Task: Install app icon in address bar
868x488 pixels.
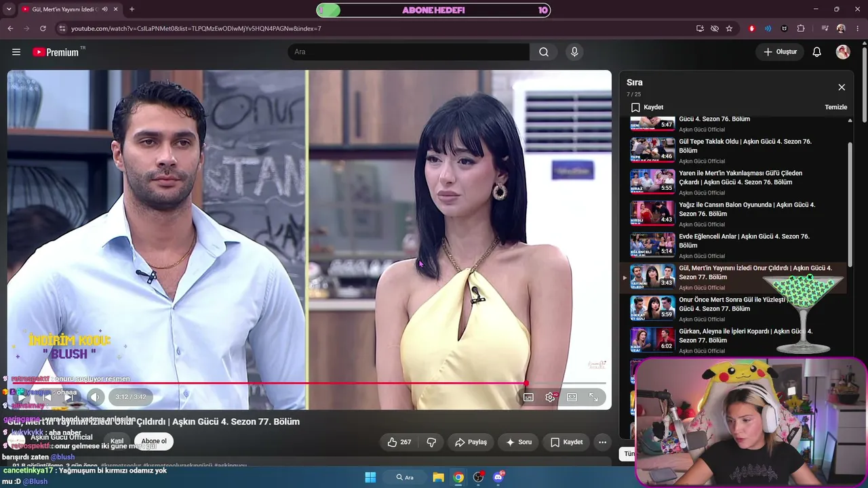Action: (x=700, y=28)
